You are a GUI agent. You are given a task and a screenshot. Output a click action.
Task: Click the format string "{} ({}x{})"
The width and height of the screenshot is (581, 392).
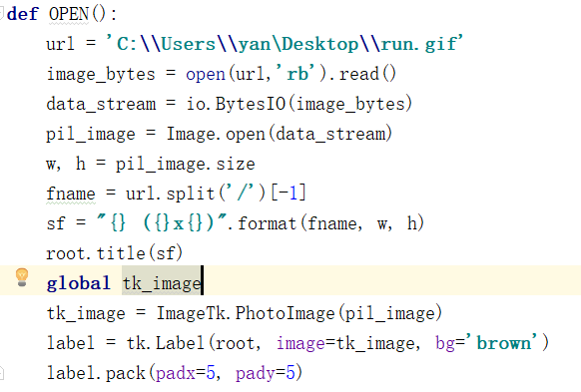tap(161, 223)
